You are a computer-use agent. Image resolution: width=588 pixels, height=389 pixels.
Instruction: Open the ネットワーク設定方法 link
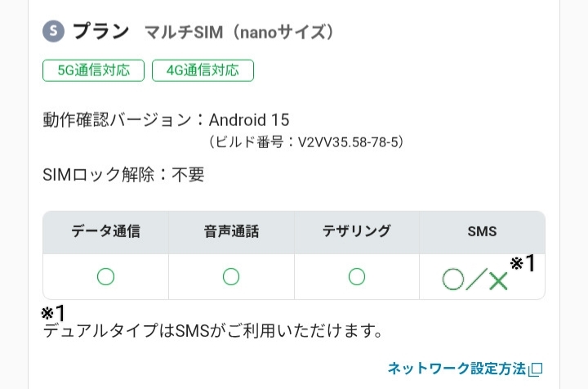457,368
